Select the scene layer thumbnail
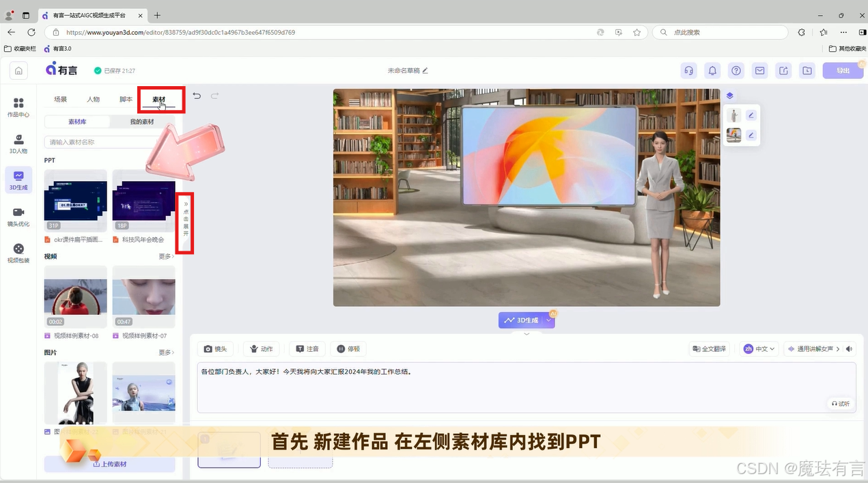The width and height of the screenshot is (868, 483). 734,135
